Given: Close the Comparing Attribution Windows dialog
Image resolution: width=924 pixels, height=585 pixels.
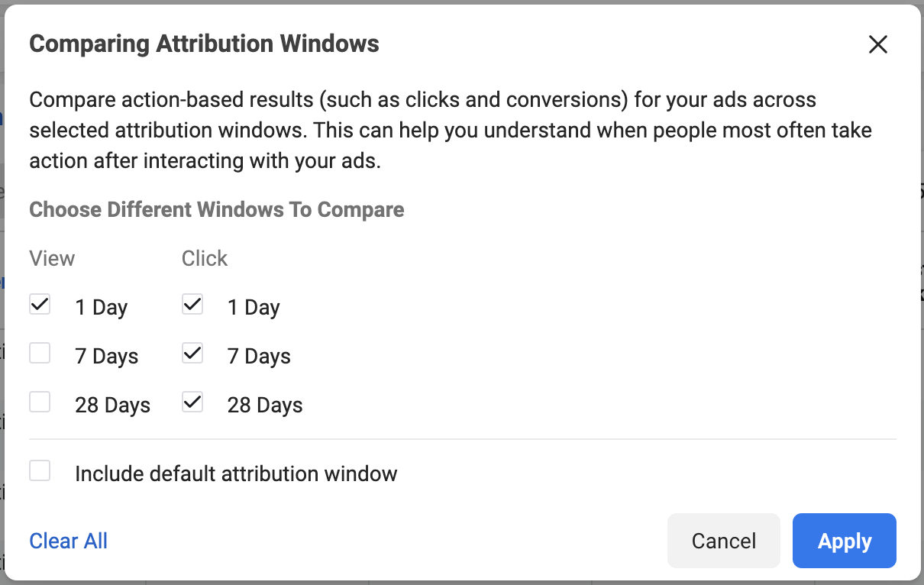Looking at the screenshot, I should click(x=878, y=44).
